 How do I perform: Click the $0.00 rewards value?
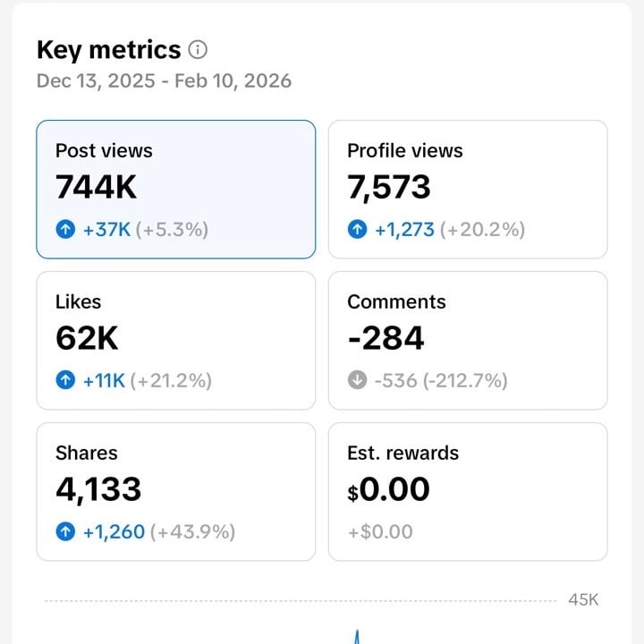(388, 489)
